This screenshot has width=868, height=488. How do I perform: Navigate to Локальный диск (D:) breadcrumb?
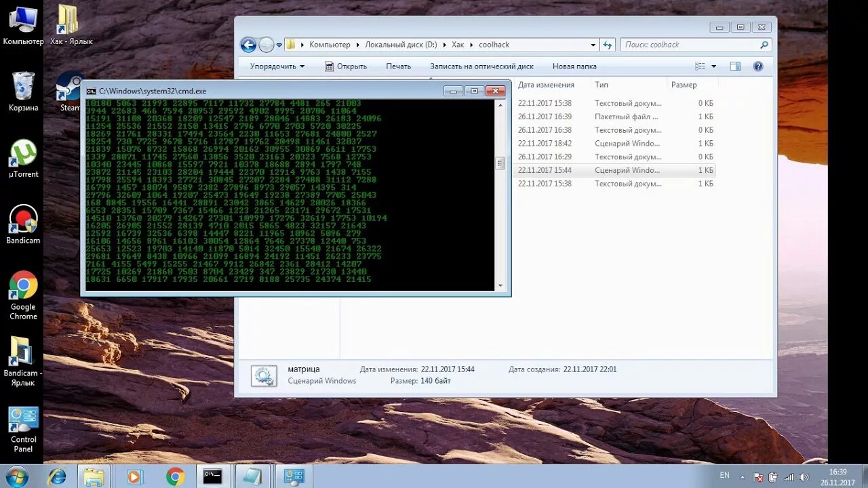click(401, 45)
